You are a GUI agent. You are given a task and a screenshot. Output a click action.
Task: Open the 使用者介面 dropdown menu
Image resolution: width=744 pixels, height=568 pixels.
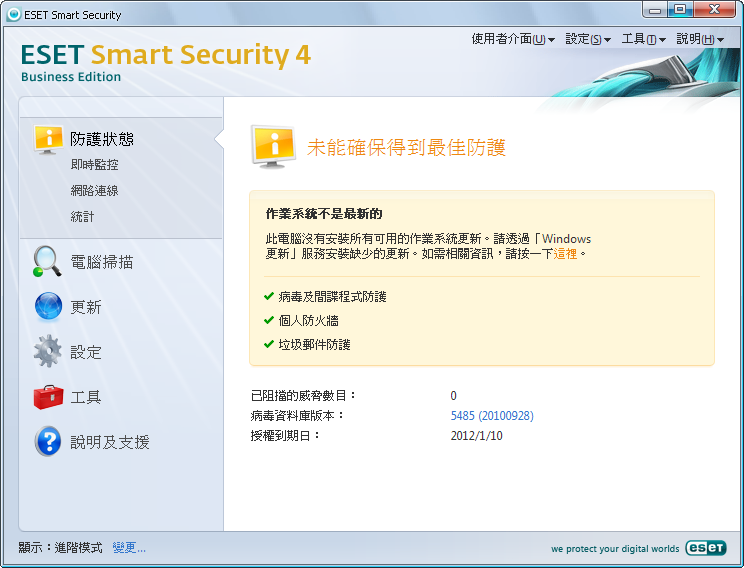click(x=513, y=39)
